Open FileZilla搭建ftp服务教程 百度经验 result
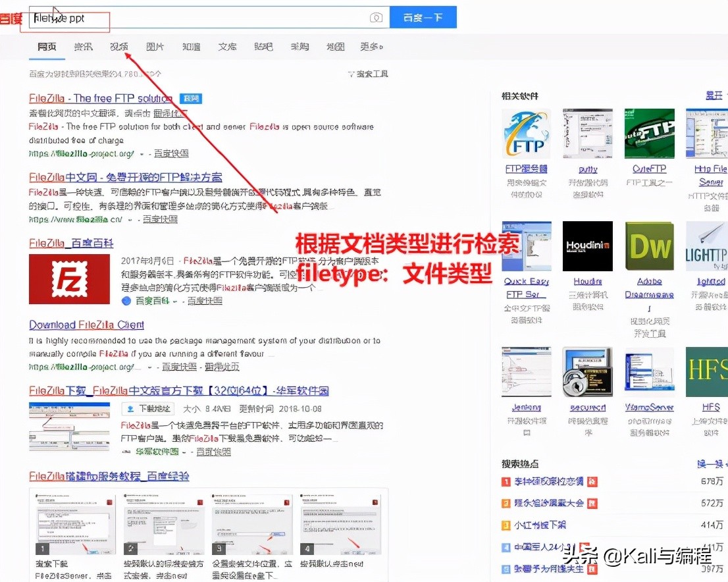This screenshot has height=582, width=728. pos(109,476)
